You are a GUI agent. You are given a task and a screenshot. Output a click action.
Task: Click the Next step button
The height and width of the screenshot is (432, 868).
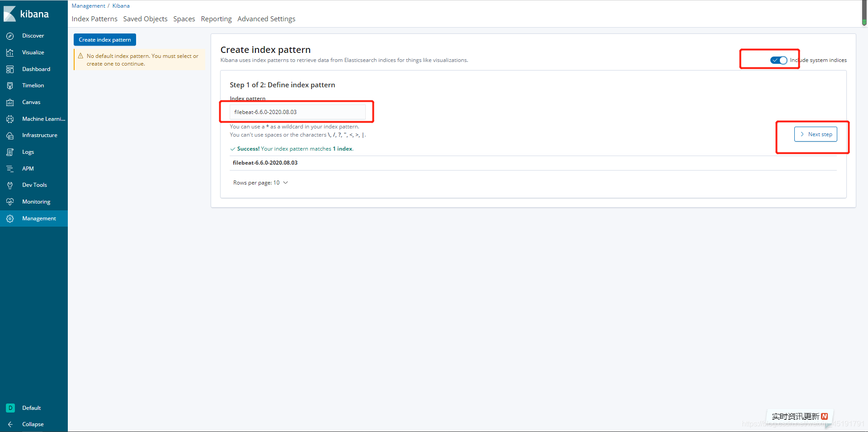816,134
